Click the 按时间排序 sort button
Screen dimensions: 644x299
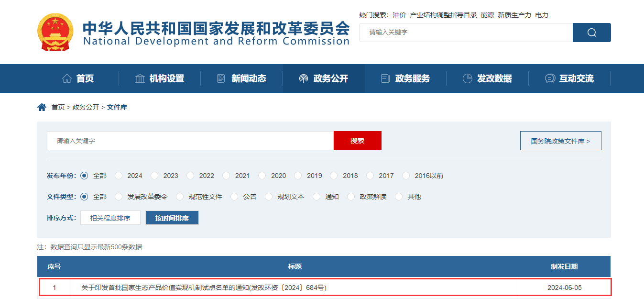(172, 218)
